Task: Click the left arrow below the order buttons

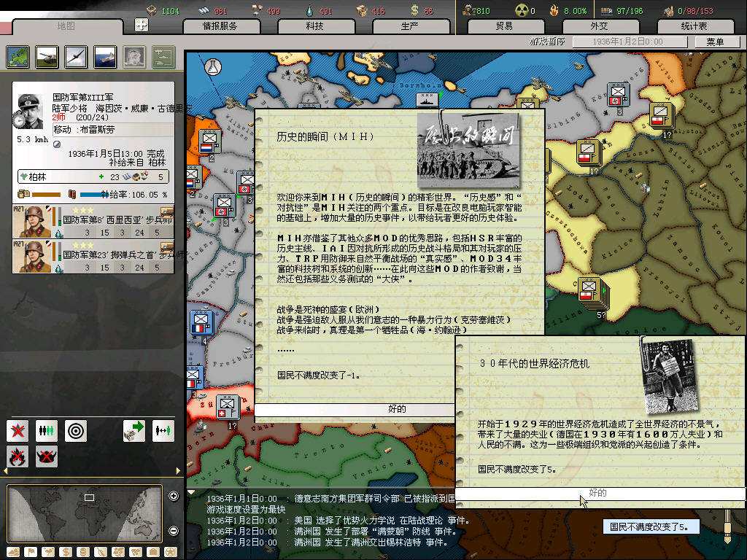Action: [x=6, y=471]
